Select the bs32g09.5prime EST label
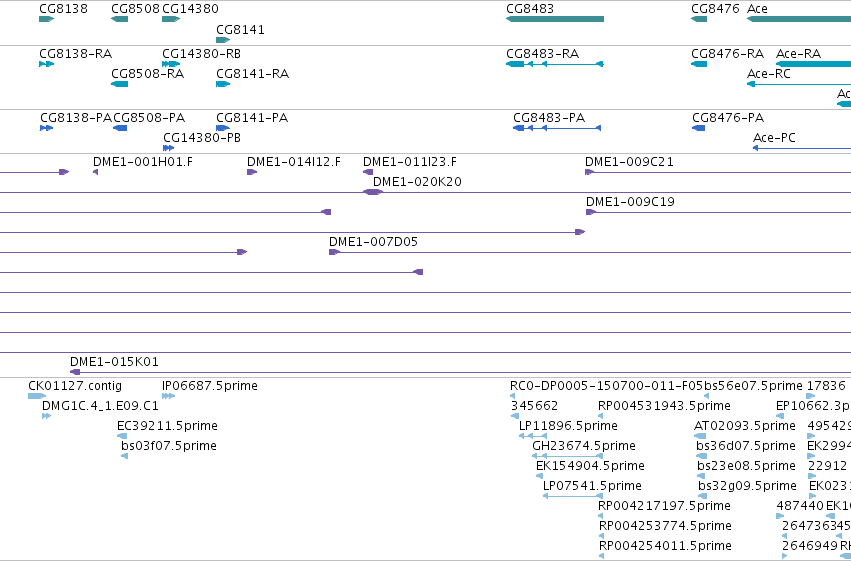This screenshot has height=561, width=851. coord(747,486)
